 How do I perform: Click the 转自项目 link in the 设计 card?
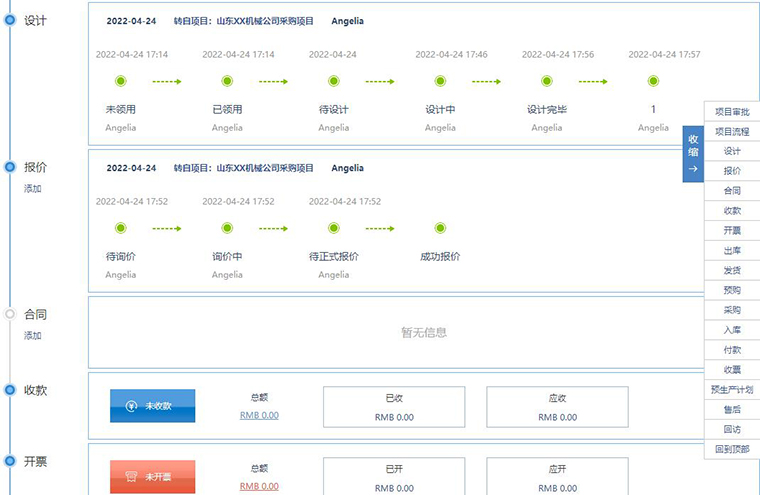click(244, 21)
